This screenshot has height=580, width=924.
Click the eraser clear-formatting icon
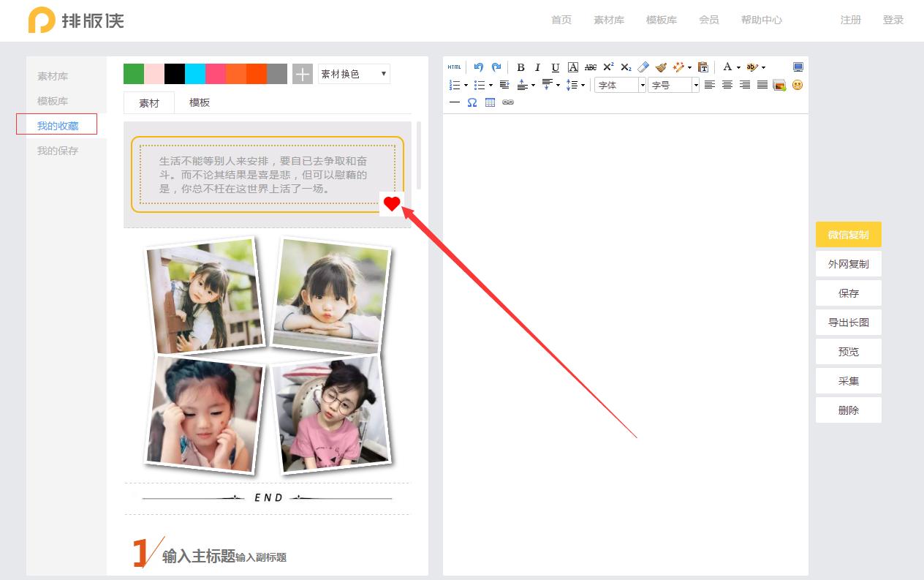643,67
